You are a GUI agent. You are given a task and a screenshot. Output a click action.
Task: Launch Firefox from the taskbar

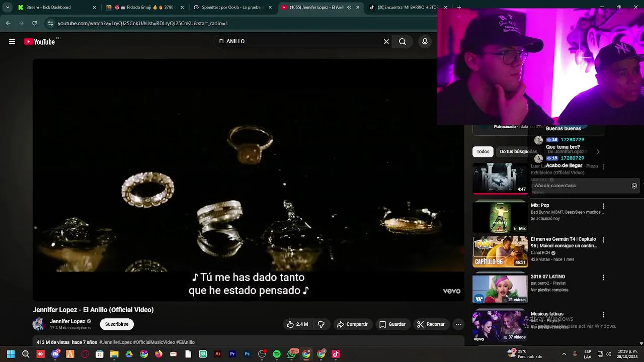[158, 354]
